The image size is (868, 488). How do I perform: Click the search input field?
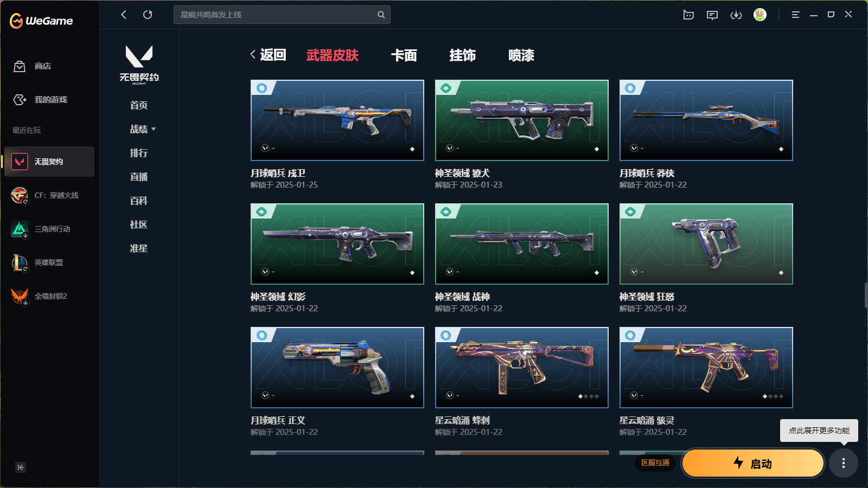click(x=277, y=15)
